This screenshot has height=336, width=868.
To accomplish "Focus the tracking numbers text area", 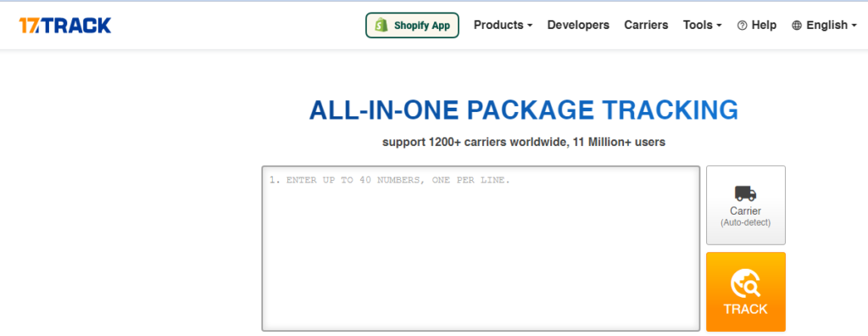I will [481, 249].
